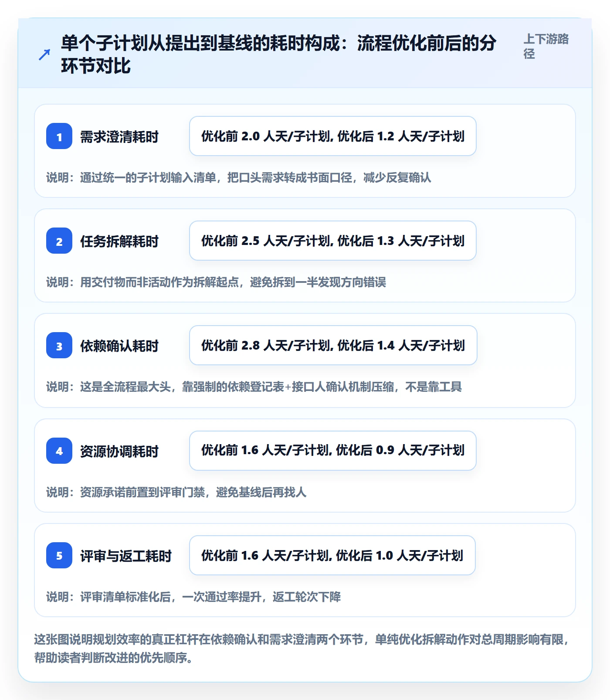Select the number 3 badge for 依赖确认耗时
The image size is (610, 700).
tap(59, 345)
